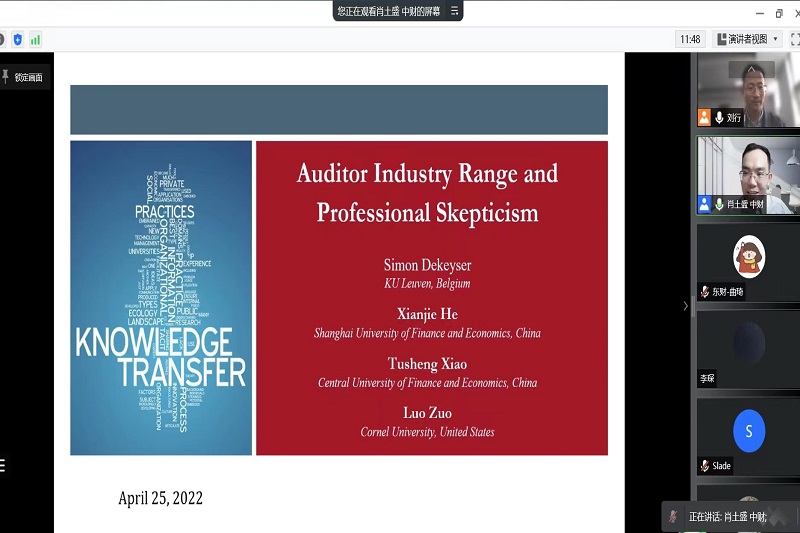Click the 11:48 meeting timer

690,39
